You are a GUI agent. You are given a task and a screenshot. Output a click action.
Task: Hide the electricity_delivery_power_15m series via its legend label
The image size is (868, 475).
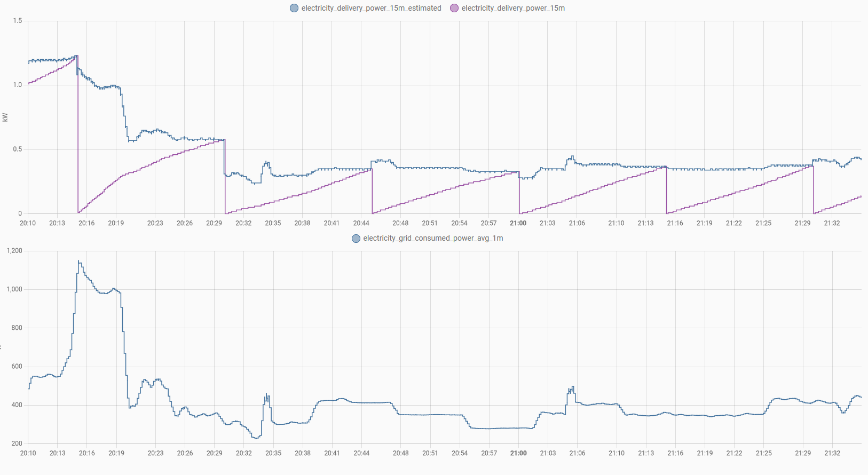[x=512, y=8]
